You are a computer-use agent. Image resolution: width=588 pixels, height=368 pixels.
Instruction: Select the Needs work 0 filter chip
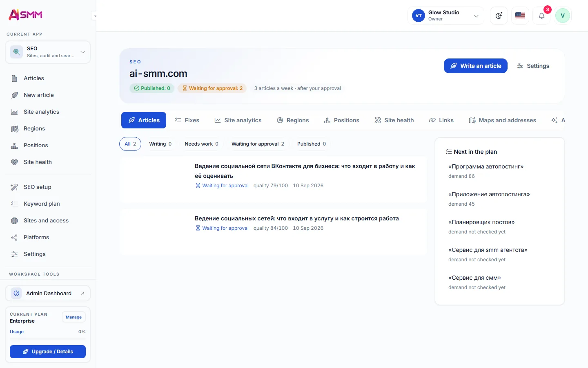click(202, 144)
